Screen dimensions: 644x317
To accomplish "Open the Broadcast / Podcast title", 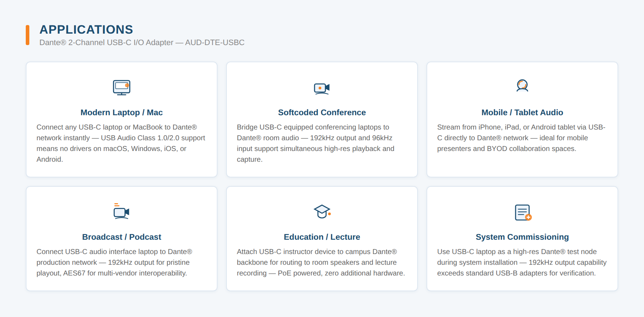I will point(122,237).
